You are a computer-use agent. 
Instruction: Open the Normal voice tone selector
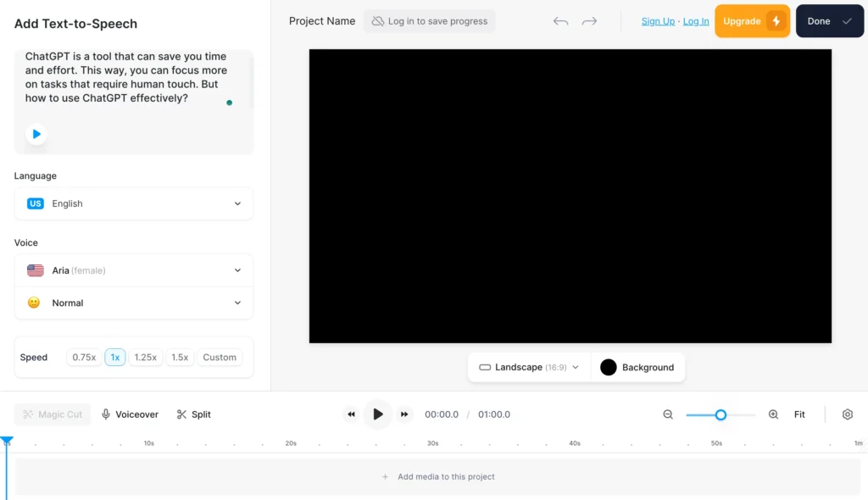(133, 303)
